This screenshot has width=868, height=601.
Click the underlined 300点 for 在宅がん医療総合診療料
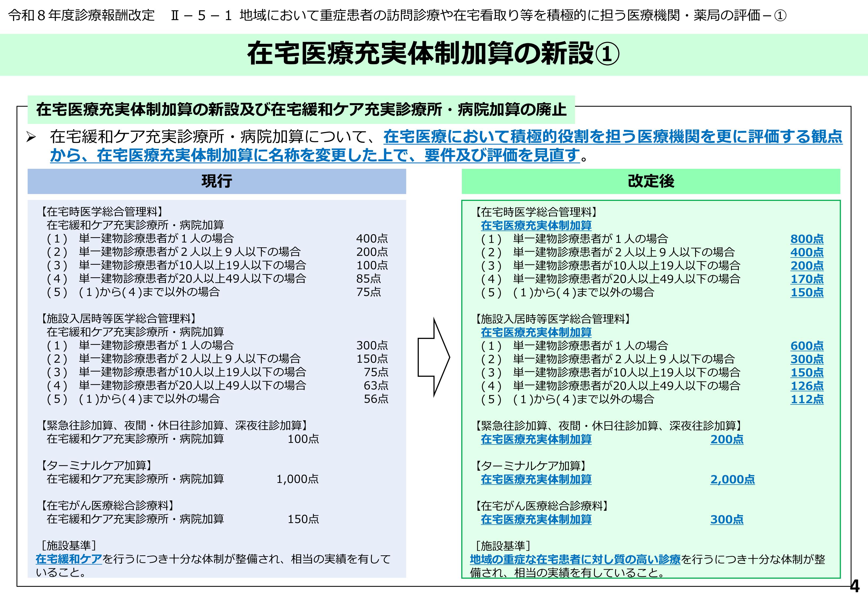[726, 519]
